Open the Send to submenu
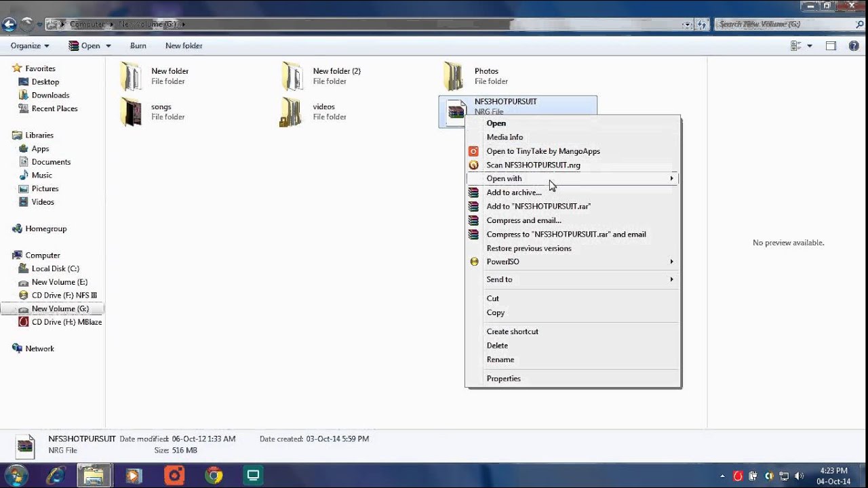Screen dimensions: 868x488 pos(573,279)
